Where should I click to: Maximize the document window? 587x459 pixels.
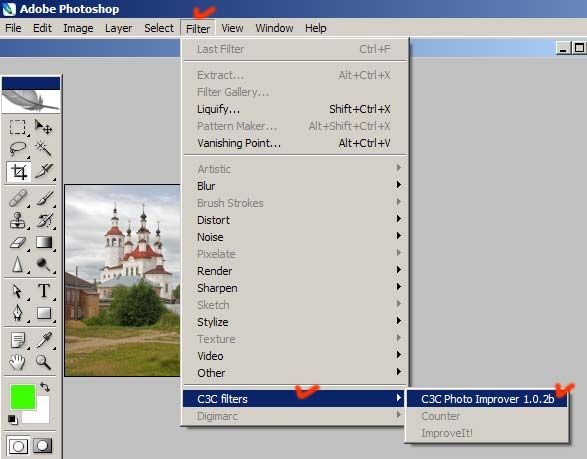(579, 48)
